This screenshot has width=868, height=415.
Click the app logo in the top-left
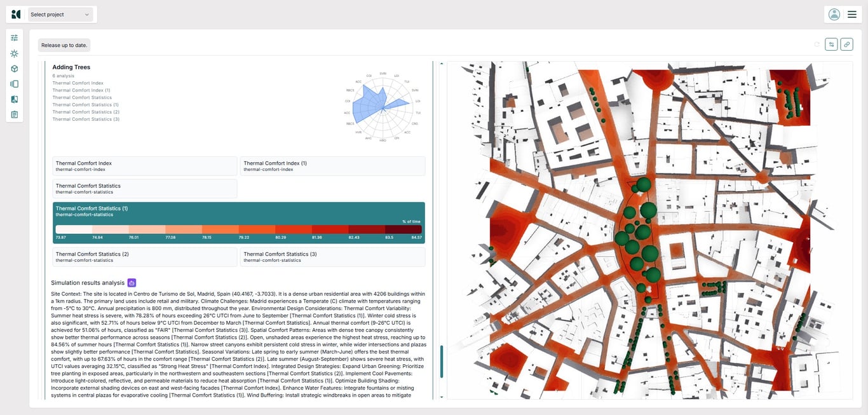click(x=16, y=14)
